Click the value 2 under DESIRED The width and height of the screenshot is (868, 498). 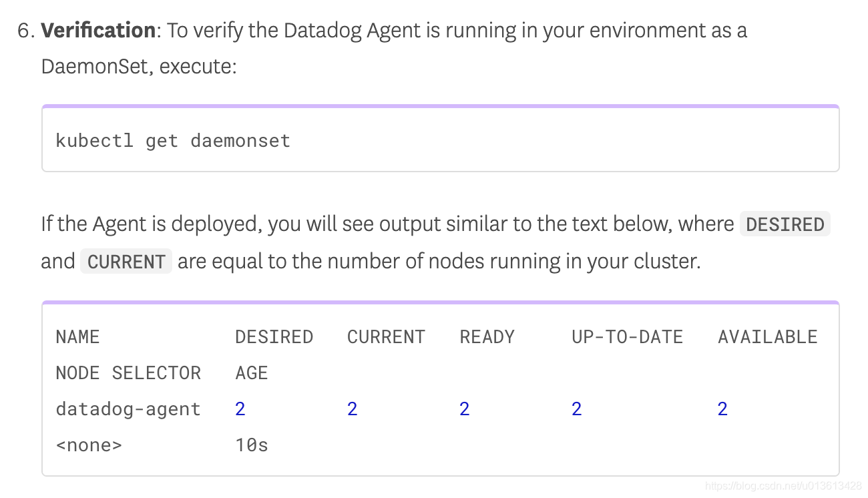point(240,409)
